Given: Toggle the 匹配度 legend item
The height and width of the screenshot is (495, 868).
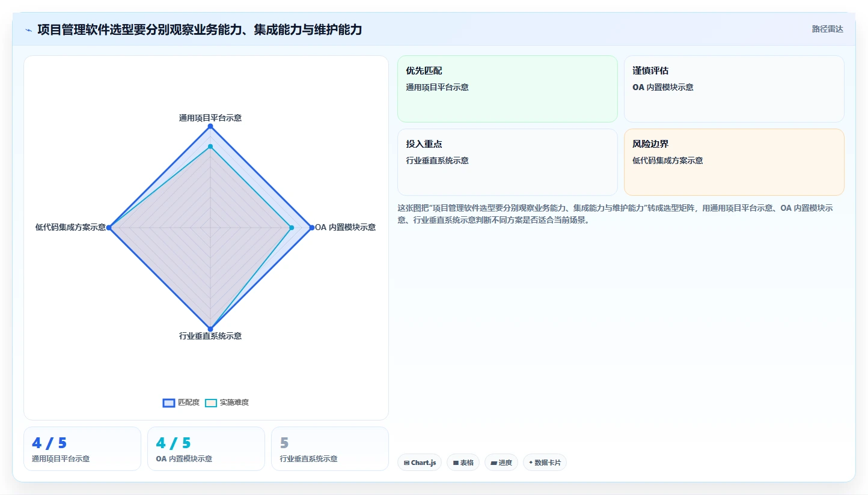Looking at the screenshot, I should point(181,402).
